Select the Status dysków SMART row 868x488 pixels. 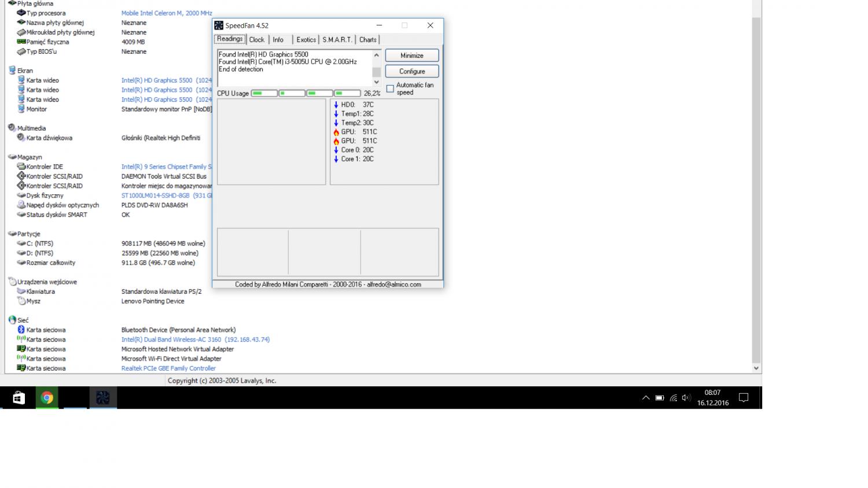coord(57,215)
